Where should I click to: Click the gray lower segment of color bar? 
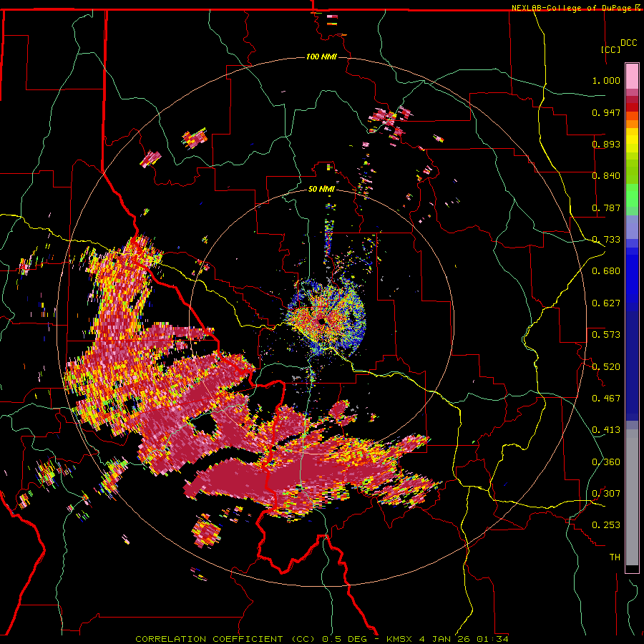click(x=632, y=497)
